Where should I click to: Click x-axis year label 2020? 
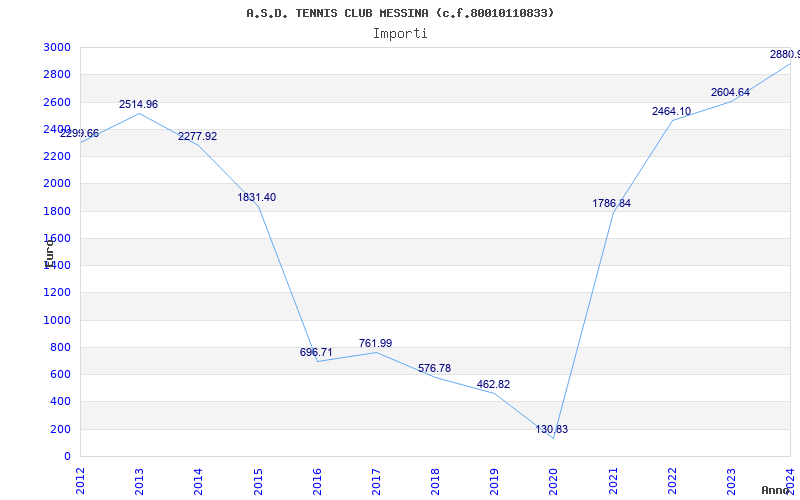tap(554, 481)
